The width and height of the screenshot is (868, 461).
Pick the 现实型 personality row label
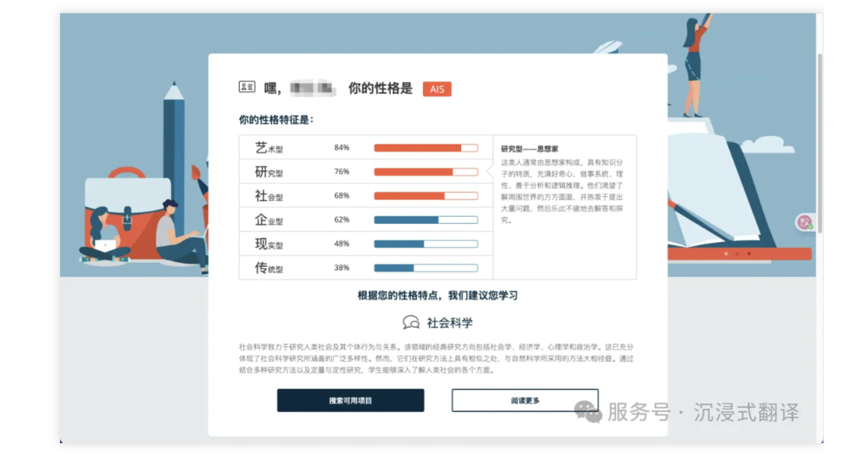point(269,244)
